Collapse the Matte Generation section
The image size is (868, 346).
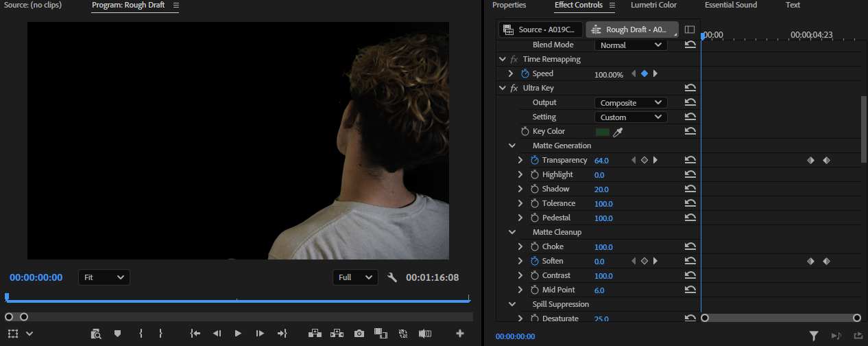[x=511, y=146]
